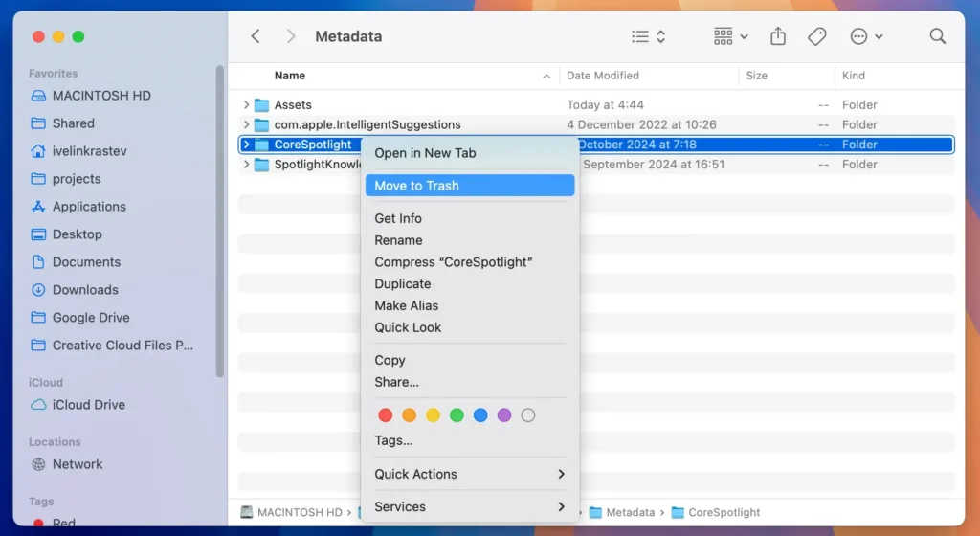Expand com.apple.IntelligentSuggestions folder
This screenshot has width=980, height=536.
point(246,125)
